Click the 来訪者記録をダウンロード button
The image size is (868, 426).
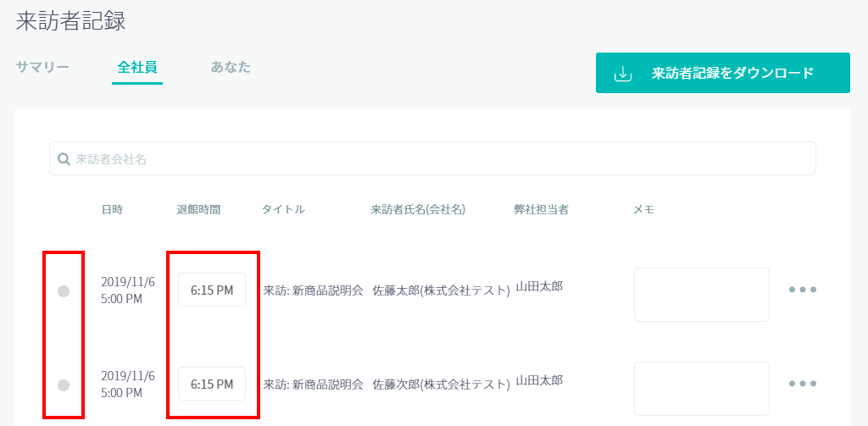pyautogui.click(x=722, y=73)
